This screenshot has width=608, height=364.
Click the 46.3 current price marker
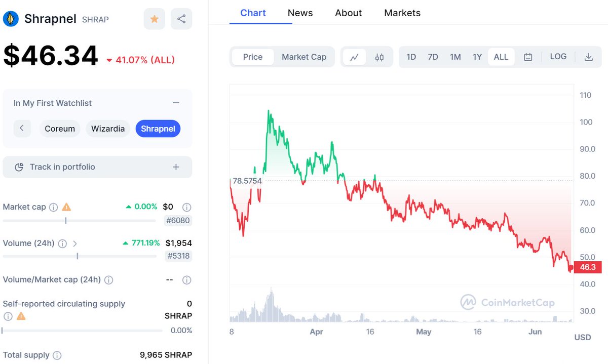(588, 267)
